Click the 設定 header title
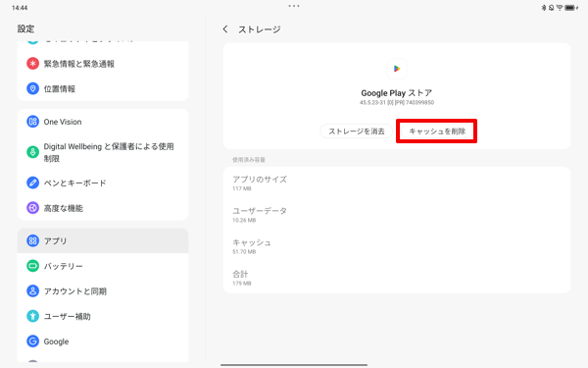 [x=25, y=28]
